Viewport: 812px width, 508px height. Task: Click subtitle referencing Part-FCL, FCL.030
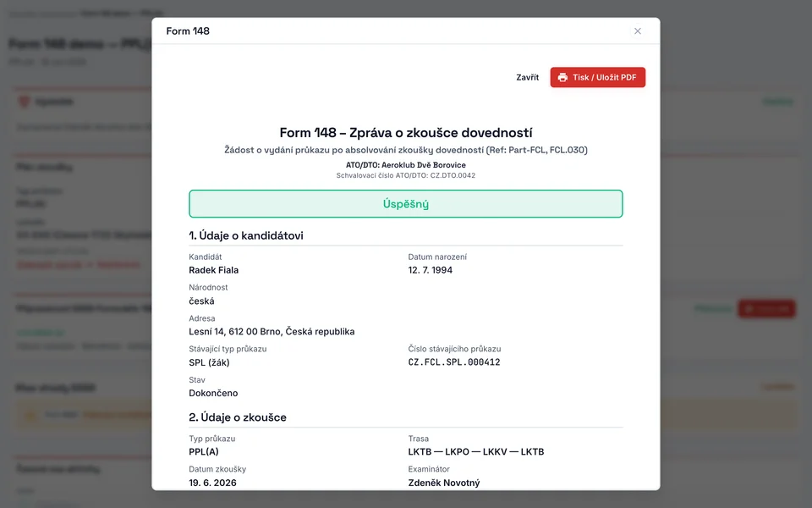coord(405,150)
